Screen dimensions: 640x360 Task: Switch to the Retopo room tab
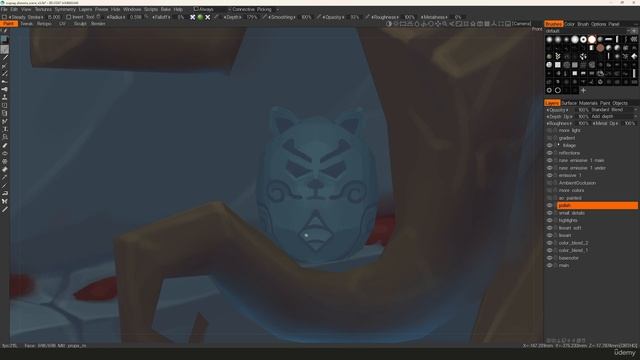click(x=44, y=24)
